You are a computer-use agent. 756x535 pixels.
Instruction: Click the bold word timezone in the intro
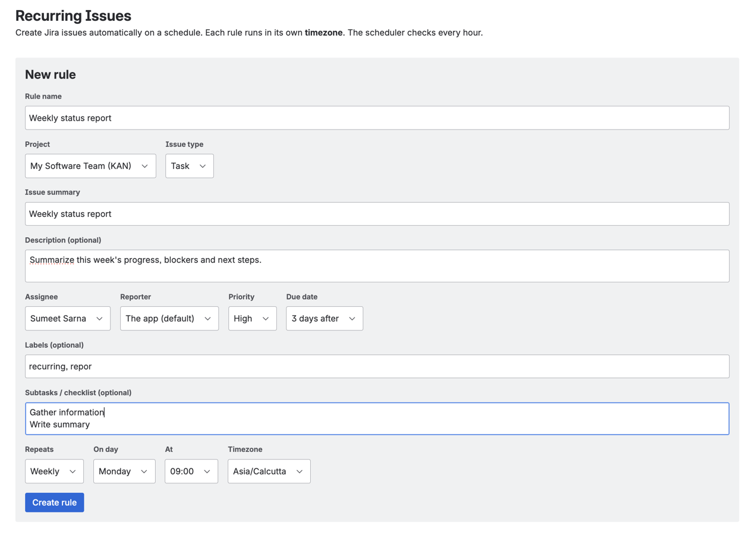(x=324, y=33)
